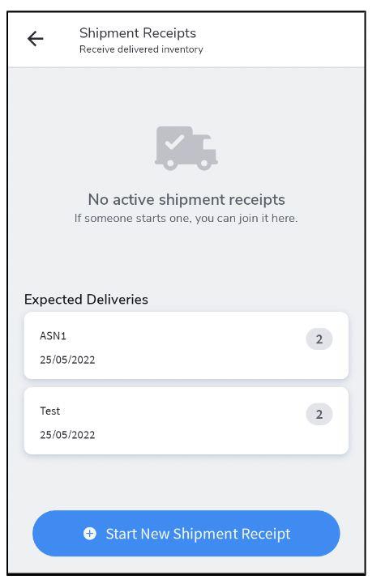Image resolution: width=381 pixels, height=588 pixels.
Task: Open the ASN1 expected delivery card
Action: coord(186,345)
